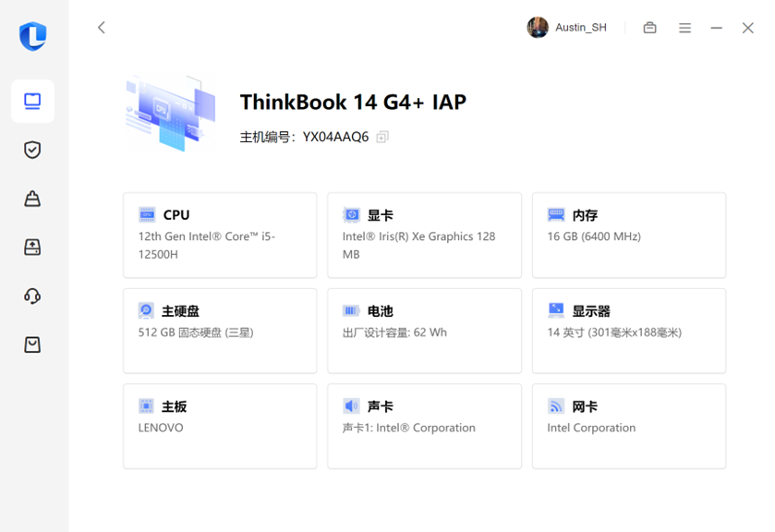This screenshot has width=775, height=532.
Task: Click the 声卡 speaker icon
Action: point(351,406)
